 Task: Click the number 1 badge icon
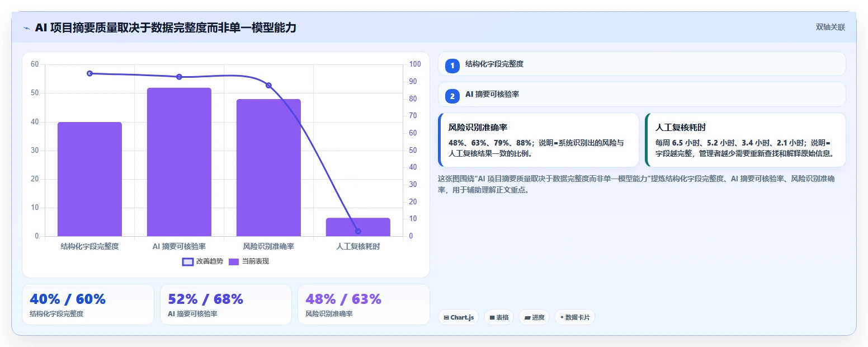point(452,66)
